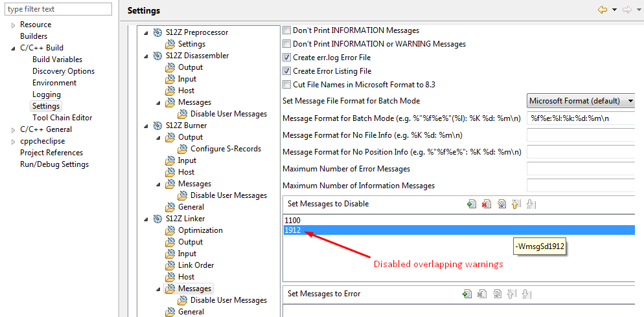This screenshot has width=644, height=317.
Task: Open Run/Debug Settings page
Action: point(54,164)
